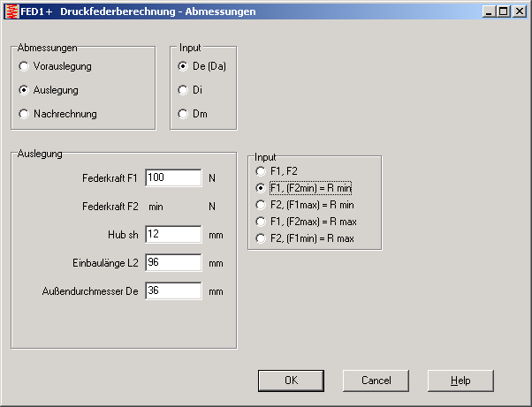The height and width of the screenshot is (407, 532).
Task: Click the Federkraft F1 input field
Action: click(173, 177)
